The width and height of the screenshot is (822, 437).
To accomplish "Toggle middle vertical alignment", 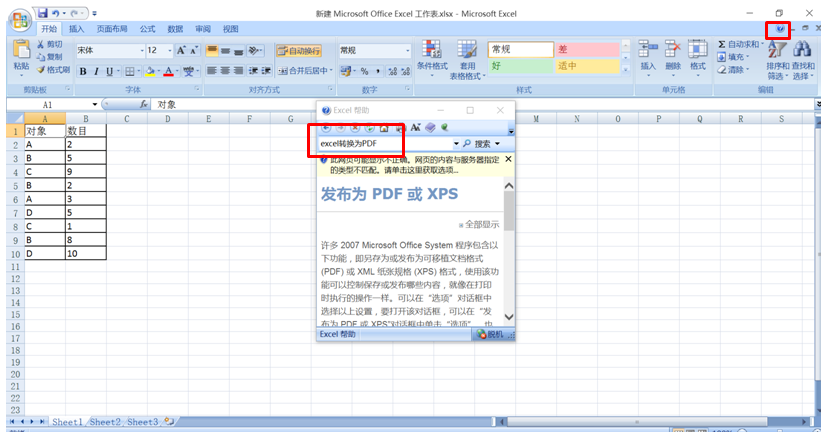I will [225, 50].
